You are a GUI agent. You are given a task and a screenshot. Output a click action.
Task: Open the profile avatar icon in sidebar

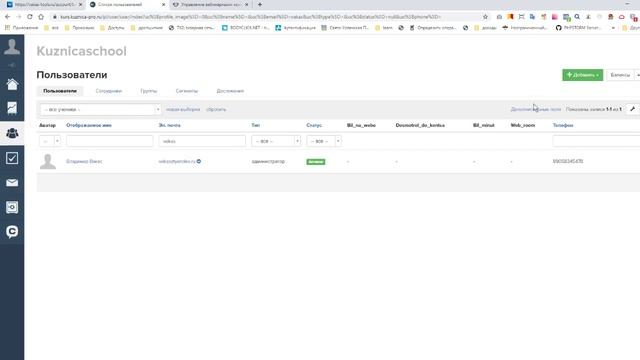coord(12,47)
